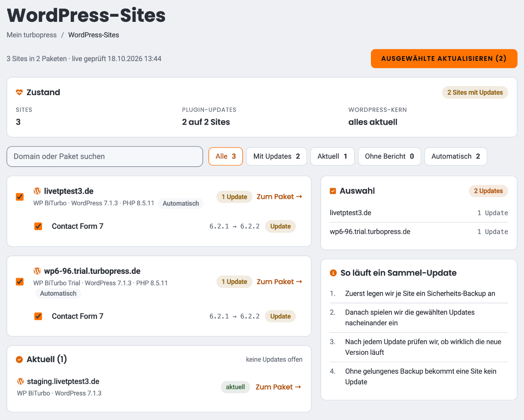Uncheck the livetptest3.de site checkbox

[x=20, y=197]
